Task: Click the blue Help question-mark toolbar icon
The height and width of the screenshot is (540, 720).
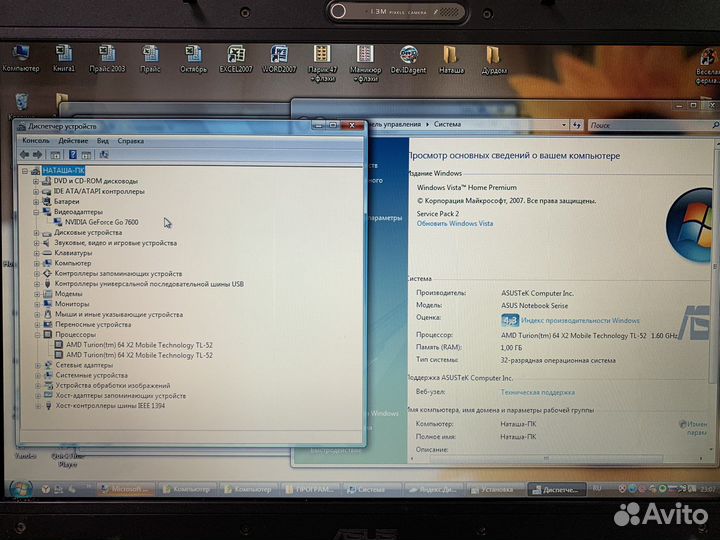Action: tap(73, 155)
